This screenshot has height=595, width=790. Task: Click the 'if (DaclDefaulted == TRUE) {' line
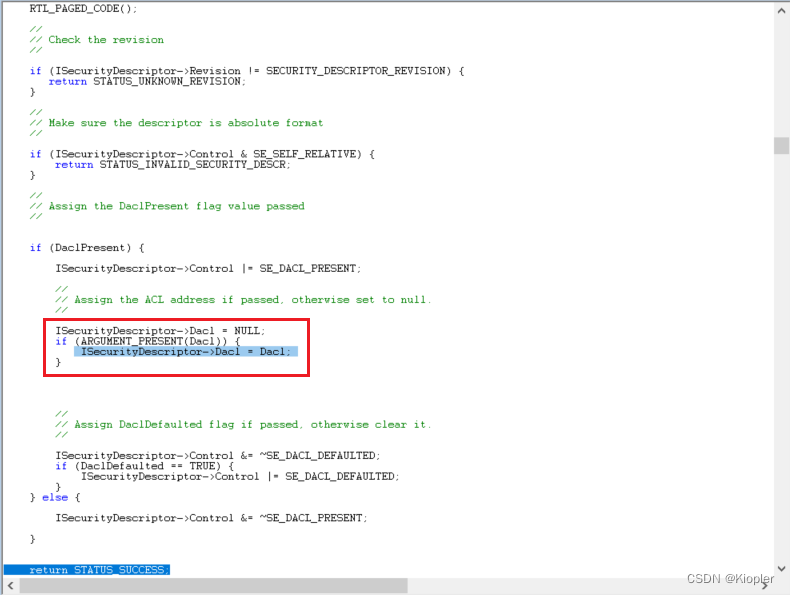click(x=145, y=466)
